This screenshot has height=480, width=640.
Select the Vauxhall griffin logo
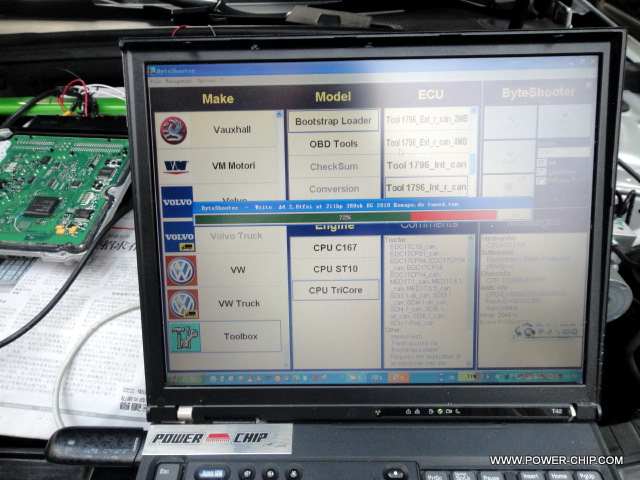[x=173, y=131]
